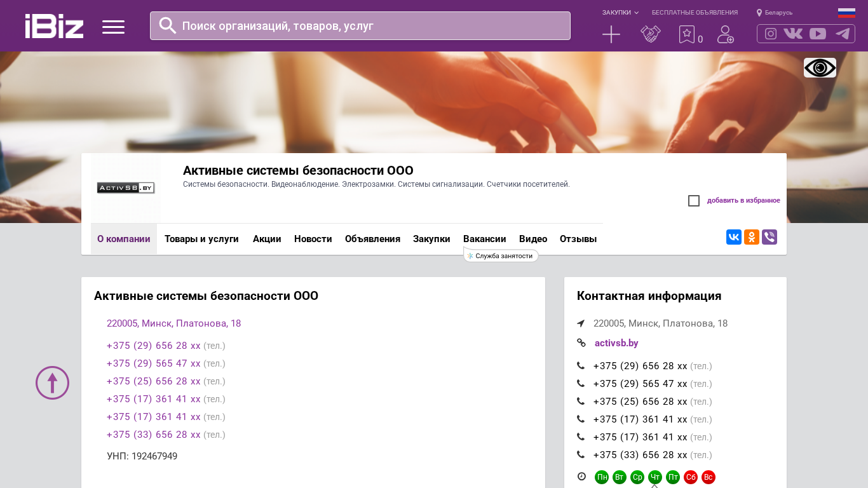Screen dimensions: 868x488
Task: Open the bookmarked favorites icon
Action: 686,34
